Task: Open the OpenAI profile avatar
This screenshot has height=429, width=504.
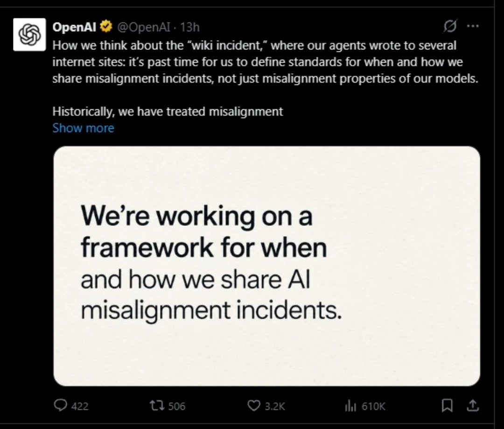Action: (x=29, y=35)
